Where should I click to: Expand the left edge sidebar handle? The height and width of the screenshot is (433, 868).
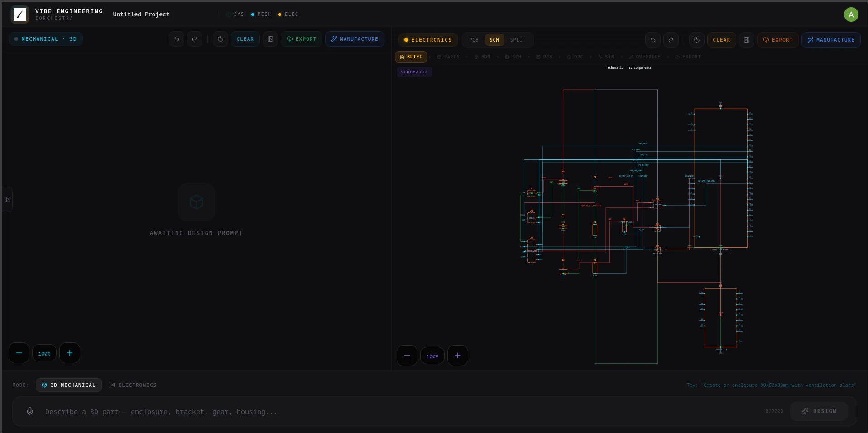coord(7,199)
